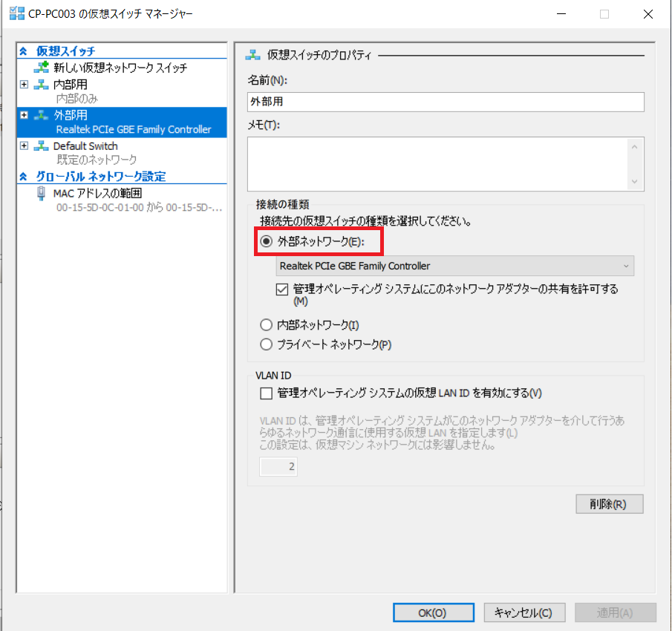Click the MAC アドレスの範囲 icon

42,194
